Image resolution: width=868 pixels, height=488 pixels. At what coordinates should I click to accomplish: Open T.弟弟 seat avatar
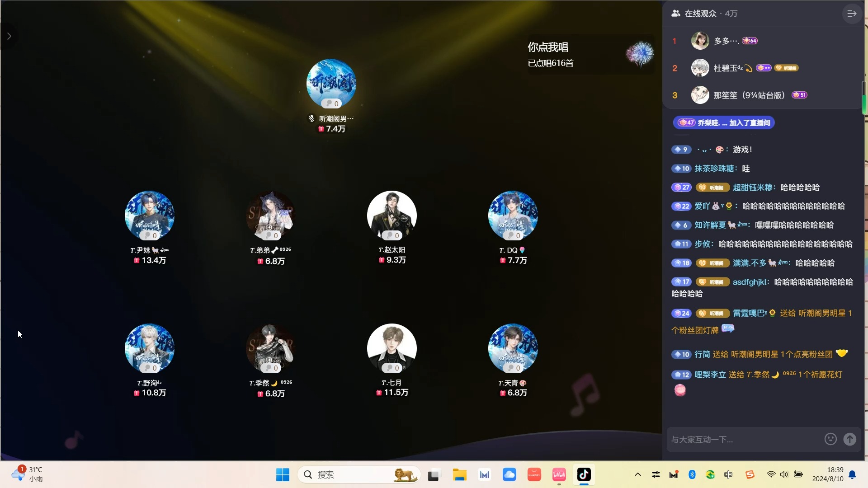point(270,216)
